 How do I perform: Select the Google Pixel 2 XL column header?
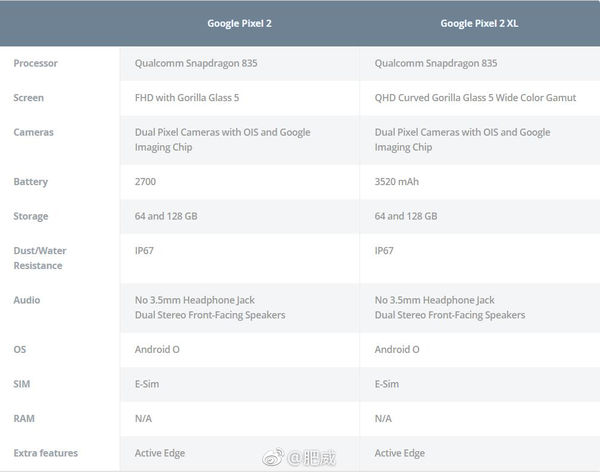coord(479,23)
